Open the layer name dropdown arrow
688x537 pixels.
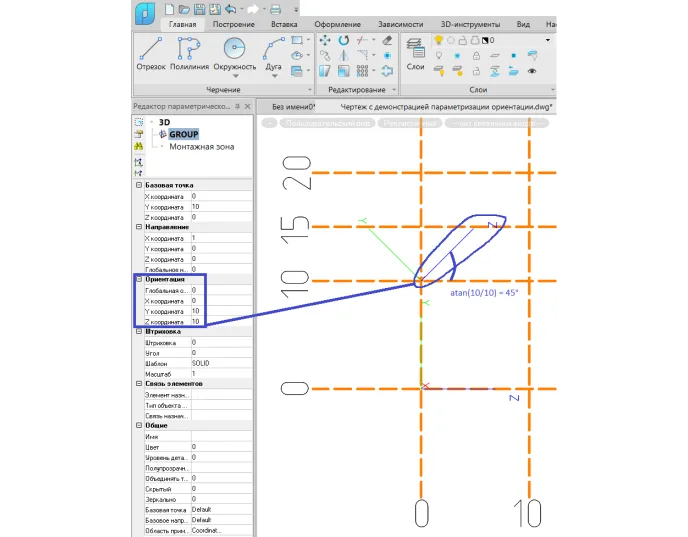[x=548, y=40]
